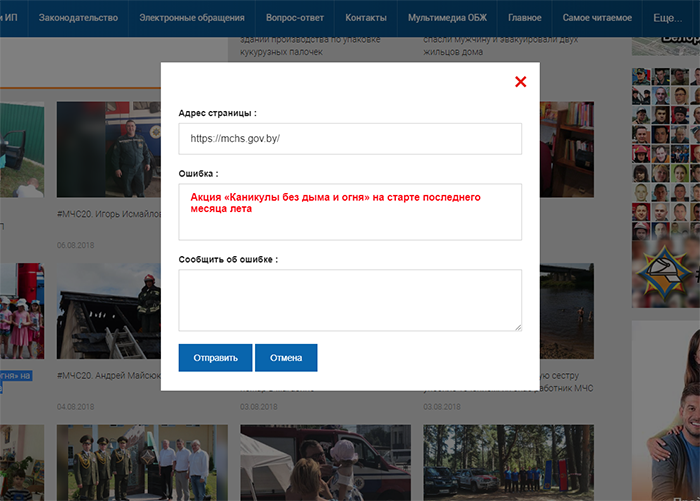
Task: Open the Главное menu item
Action: tap(525, 18)
